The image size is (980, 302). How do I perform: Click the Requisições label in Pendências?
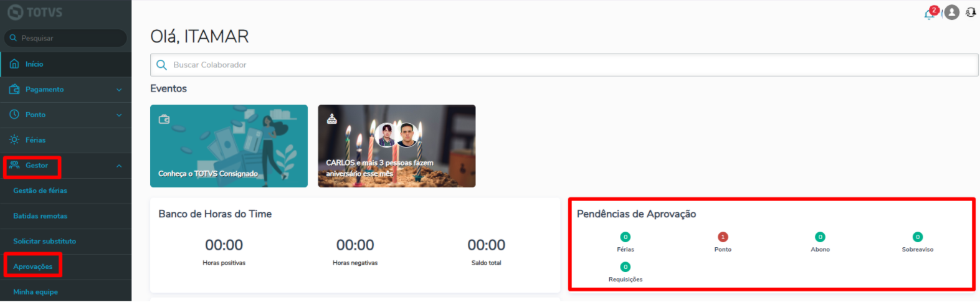626,280
